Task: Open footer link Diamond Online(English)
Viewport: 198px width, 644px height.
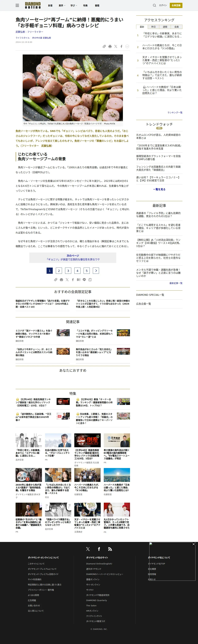Action: click(99, 563)
